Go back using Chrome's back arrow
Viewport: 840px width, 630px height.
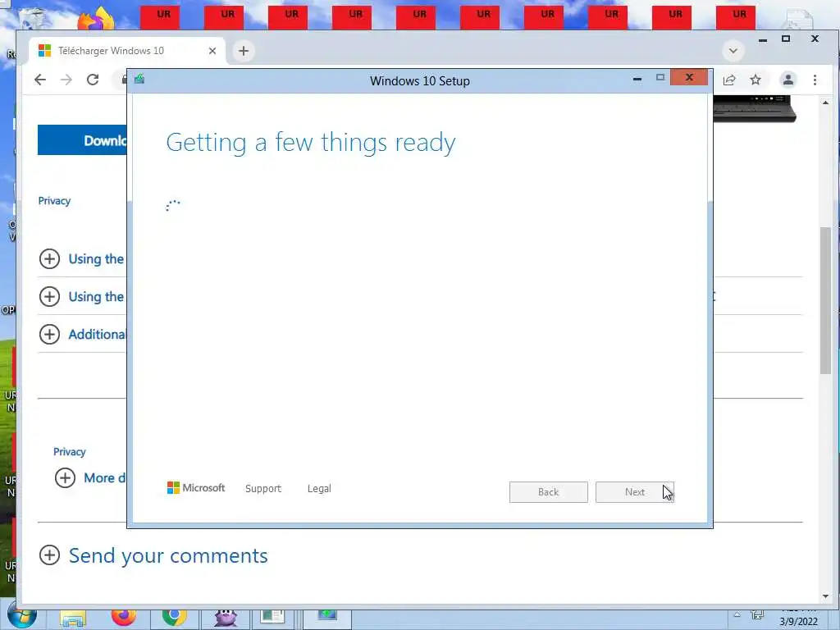coord(40,80)
